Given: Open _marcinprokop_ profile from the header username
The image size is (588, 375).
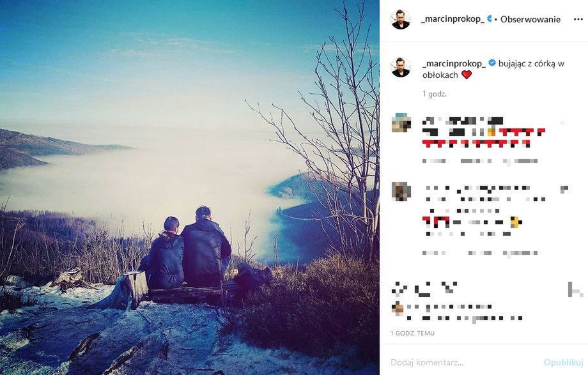Looking at the screenshot, I should (453, 19).
